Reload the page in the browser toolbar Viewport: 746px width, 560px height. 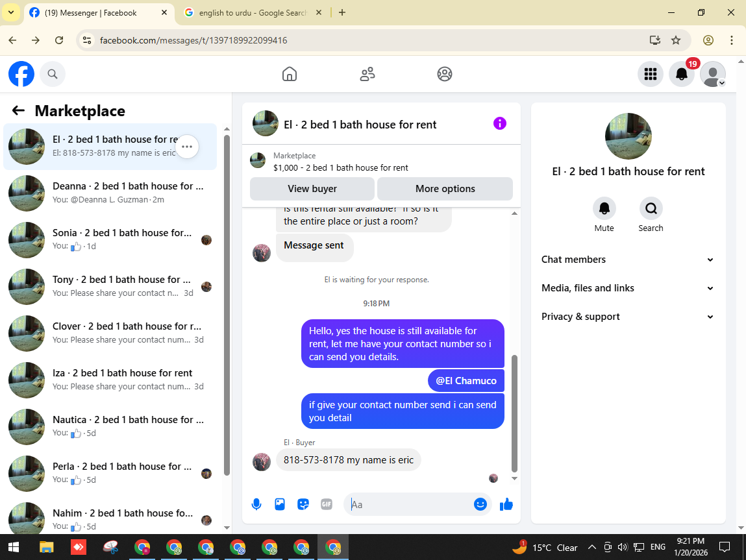click(59, 40)
